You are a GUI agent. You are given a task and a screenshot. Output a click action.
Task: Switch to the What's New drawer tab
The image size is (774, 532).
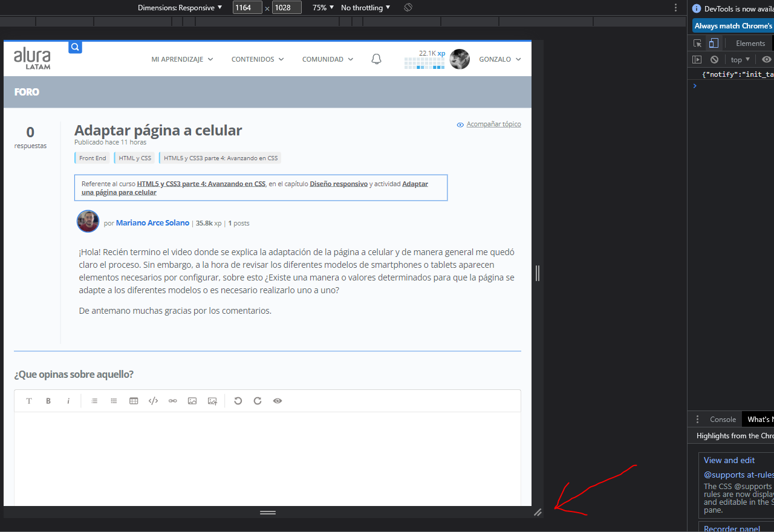(x=759, y=419)
